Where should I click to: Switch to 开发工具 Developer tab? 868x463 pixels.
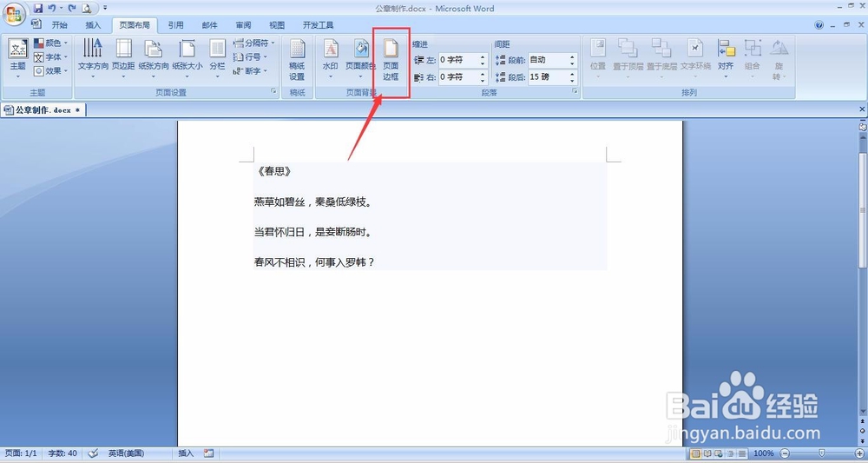coord(318,25)
